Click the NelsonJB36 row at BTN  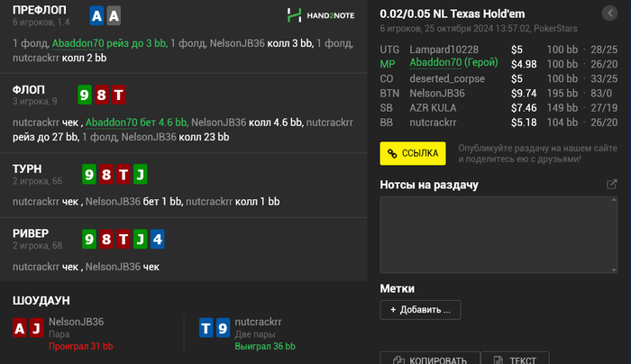[x=436, y=93]
